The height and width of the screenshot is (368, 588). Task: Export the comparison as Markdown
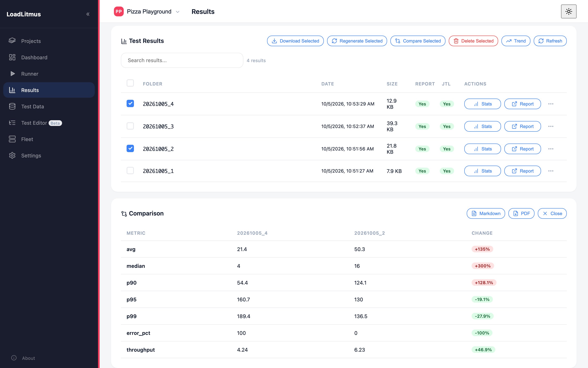point(486,213)
